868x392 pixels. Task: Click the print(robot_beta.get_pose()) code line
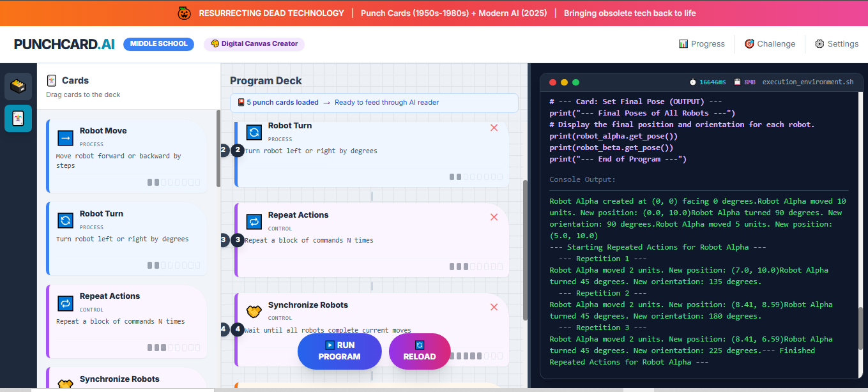[611, 147]
